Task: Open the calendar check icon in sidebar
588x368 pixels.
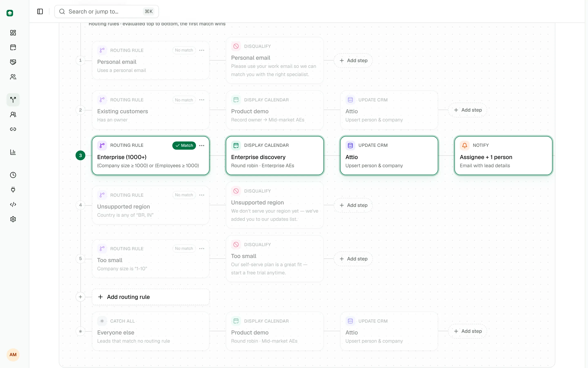Action: (x=13, y=47)
